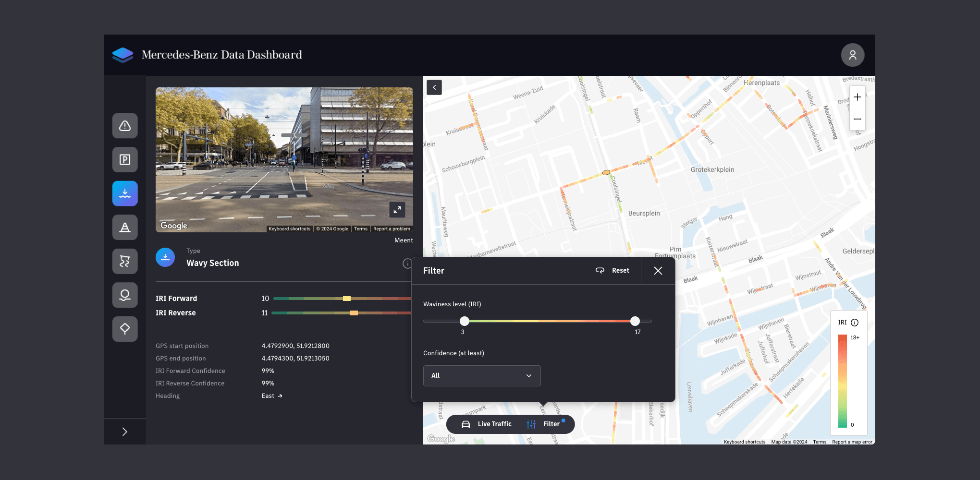Zoom in on the map
Viewport: 980px width, 480px height.
click(x=857, y=97)
